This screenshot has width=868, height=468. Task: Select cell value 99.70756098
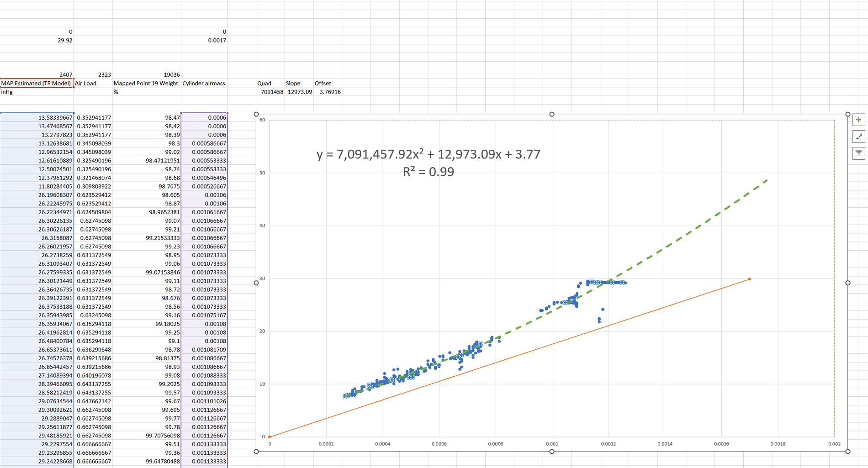(x=147, y=436)
